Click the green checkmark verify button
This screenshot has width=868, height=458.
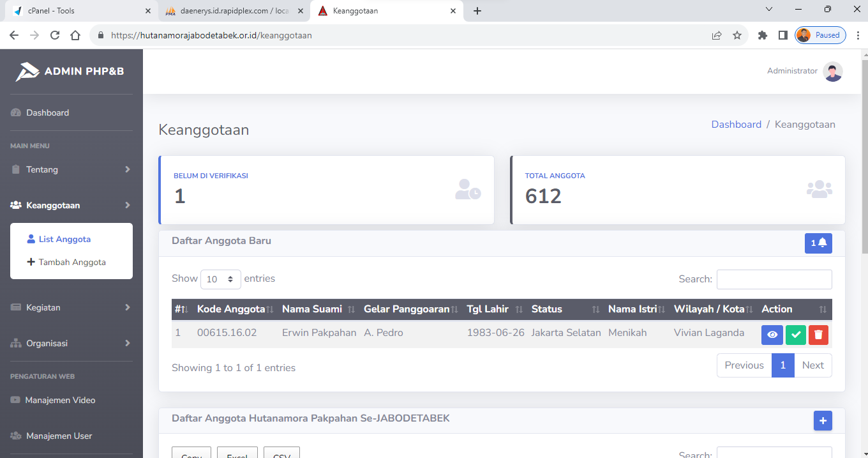pyautogui.click(x=795, y=335)
